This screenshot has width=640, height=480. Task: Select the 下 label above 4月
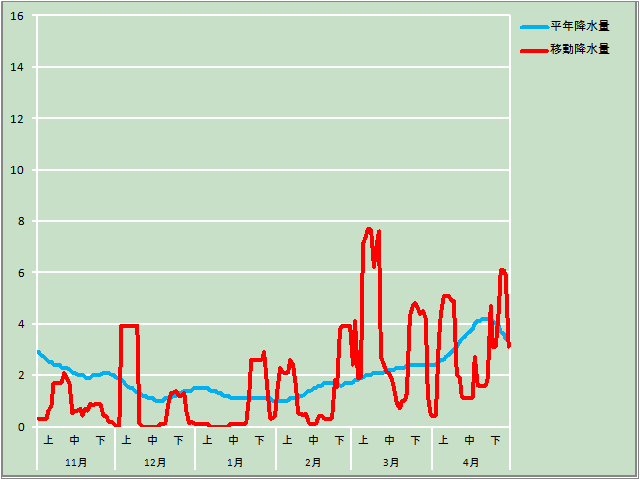click(x=496, y=440)
